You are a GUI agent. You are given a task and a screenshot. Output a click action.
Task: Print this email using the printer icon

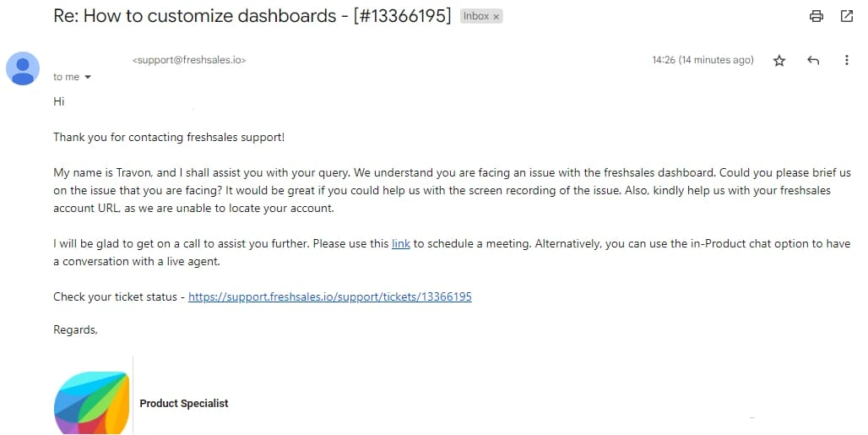click(x=816, y=16)
